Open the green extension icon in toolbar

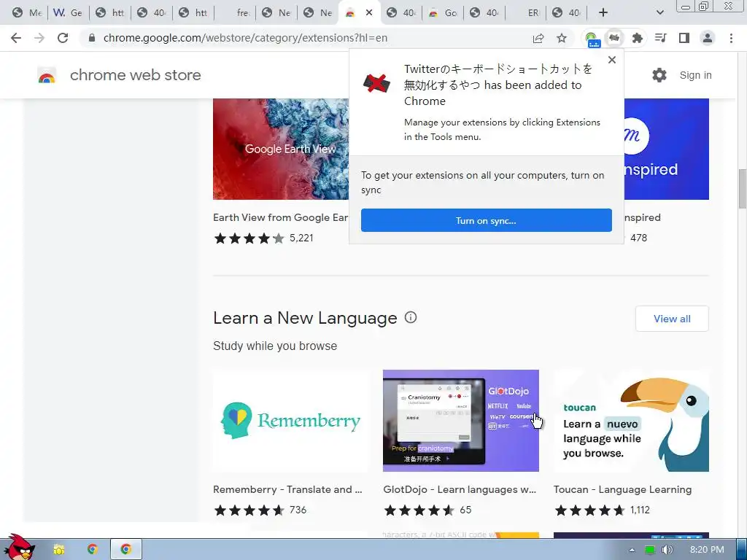point(592,39)
